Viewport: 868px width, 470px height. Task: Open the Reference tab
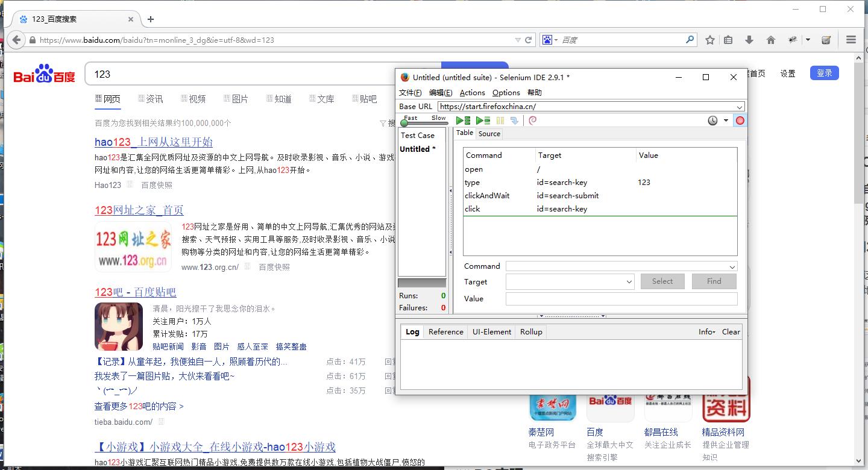click(446, 332)
